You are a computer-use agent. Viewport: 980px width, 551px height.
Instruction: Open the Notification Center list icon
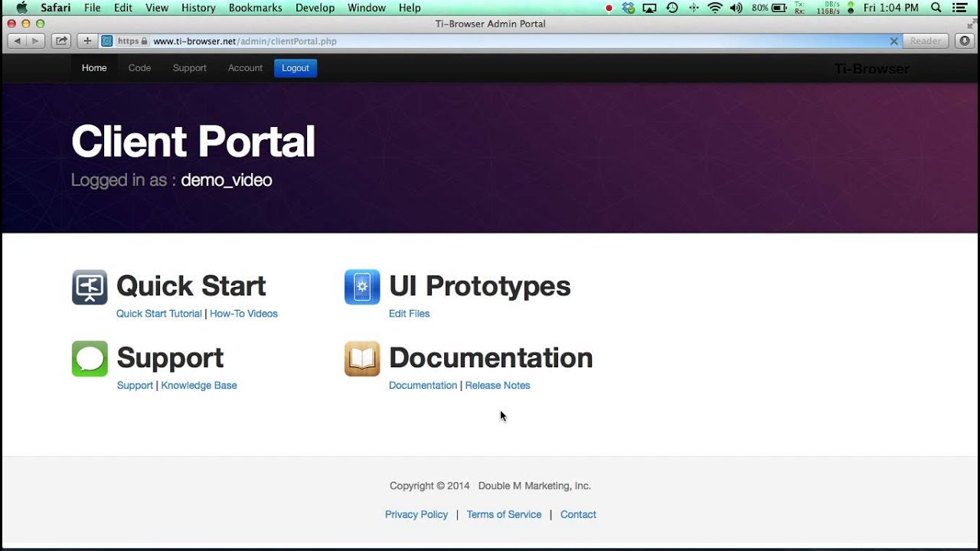pyautogui.click(x=959, y=8)
